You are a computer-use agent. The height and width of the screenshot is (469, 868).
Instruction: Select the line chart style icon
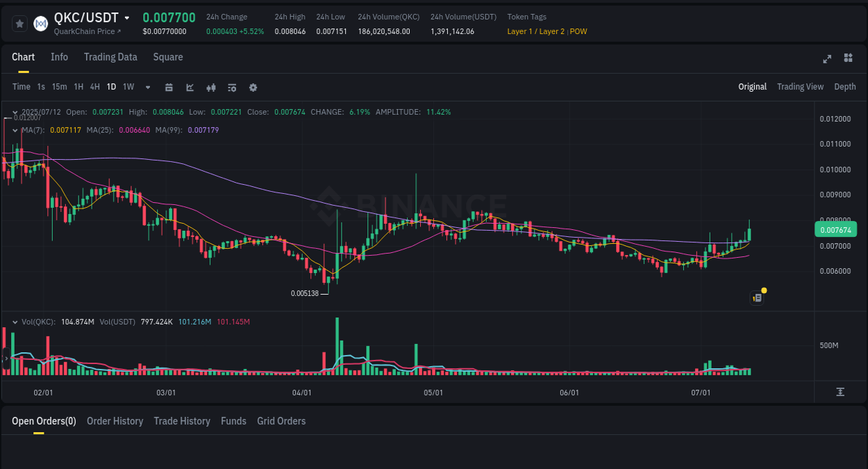click(x=190, y=88)
